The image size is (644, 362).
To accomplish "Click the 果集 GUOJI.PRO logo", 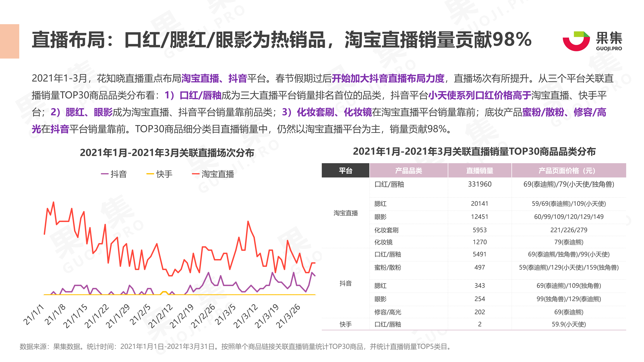I will click(592, 41).
